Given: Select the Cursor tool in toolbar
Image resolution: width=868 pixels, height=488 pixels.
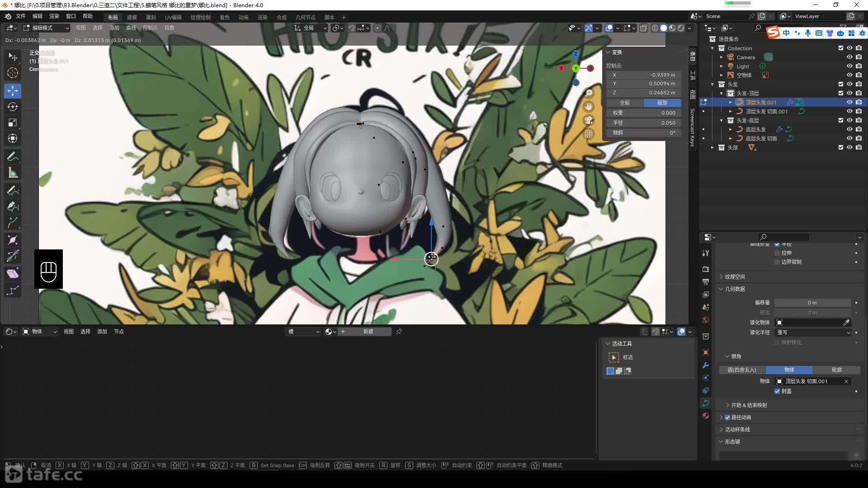Looking at the screenshot, I should (13, 73).
